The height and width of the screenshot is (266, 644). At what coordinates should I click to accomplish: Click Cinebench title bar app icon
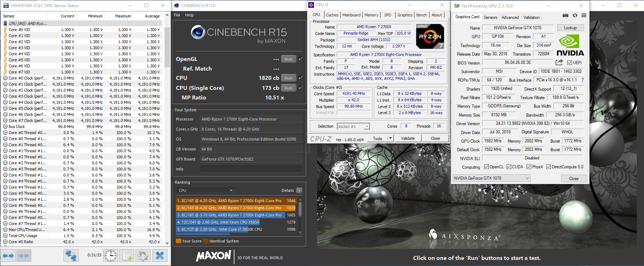(177, 5)
